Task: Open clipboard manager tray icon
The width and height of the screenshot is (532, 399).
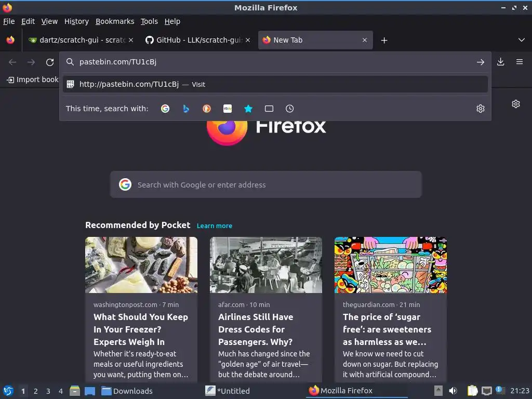Action: point(472,391)
